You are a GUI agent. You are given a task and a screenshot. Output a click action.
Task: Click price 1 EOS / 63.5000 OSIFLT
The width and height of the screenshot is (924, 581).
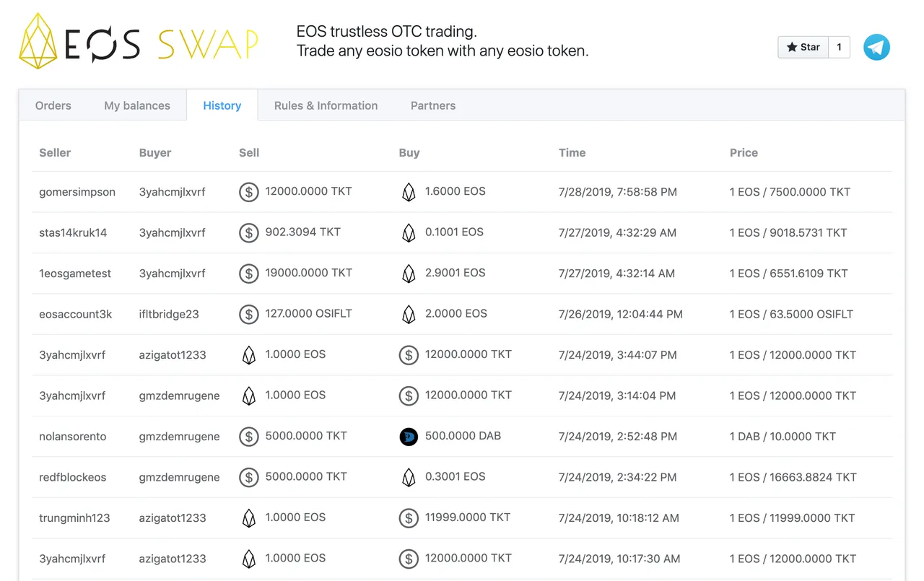coord(791,314)
